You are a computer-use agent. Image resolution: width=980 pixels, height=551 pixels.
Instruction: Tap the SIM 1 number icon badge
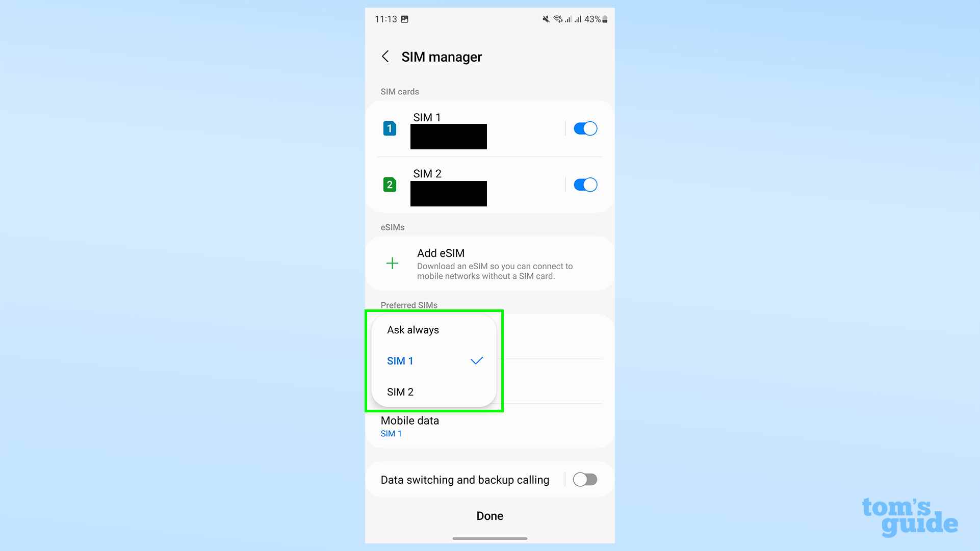[389, 128]
